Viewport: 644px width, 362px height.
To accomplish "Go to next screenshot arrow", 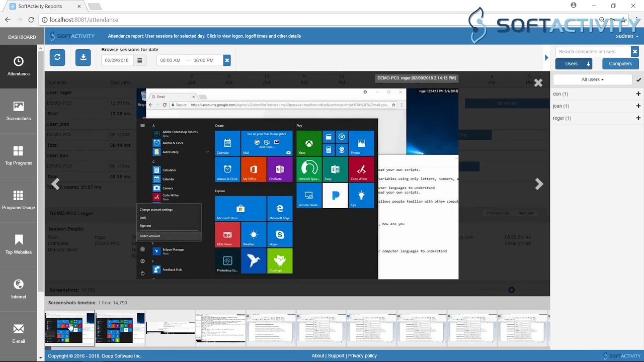I will coord(539,184).
